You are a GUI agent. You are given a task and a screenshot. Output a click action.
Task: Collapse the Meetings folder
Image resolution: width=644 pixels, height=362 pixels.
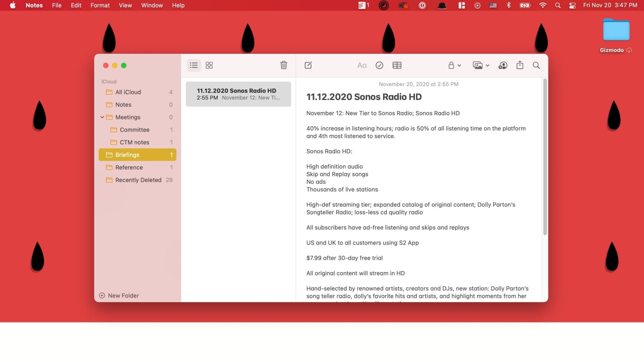click(102, 117)
